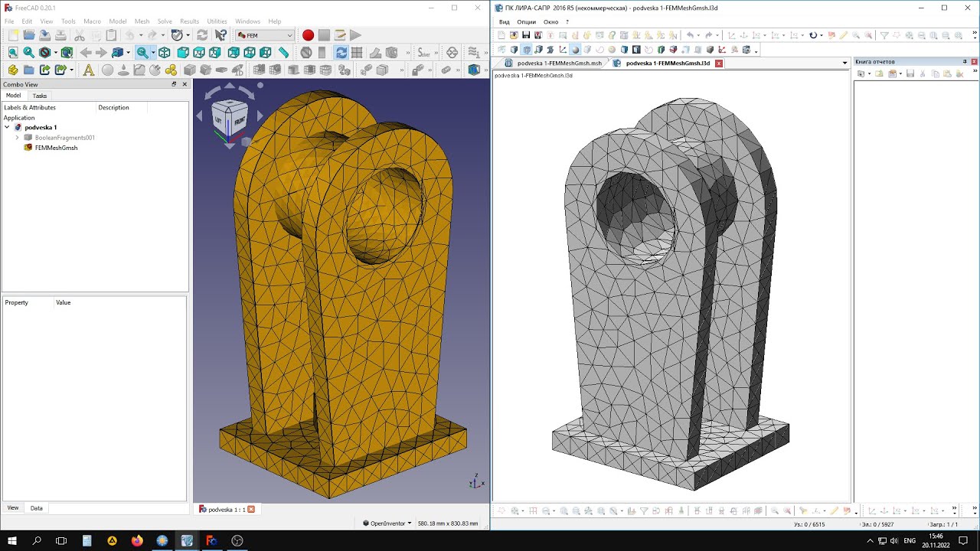The image size is (980, 551).
Task: Click the Measure distance ruler icon
Action: pos(283,52)
